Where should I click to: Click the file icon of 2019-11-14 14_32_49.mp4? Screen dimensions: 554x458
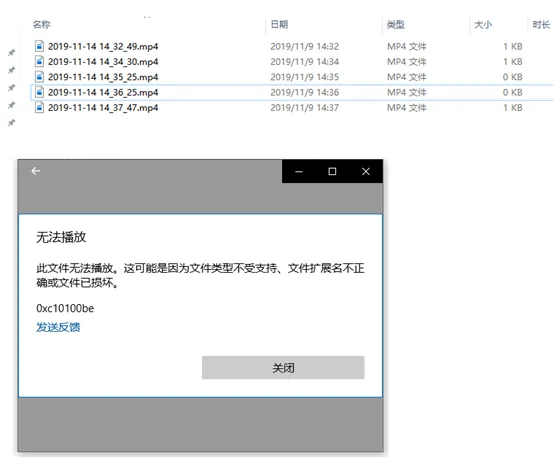(x=39, y=46)
